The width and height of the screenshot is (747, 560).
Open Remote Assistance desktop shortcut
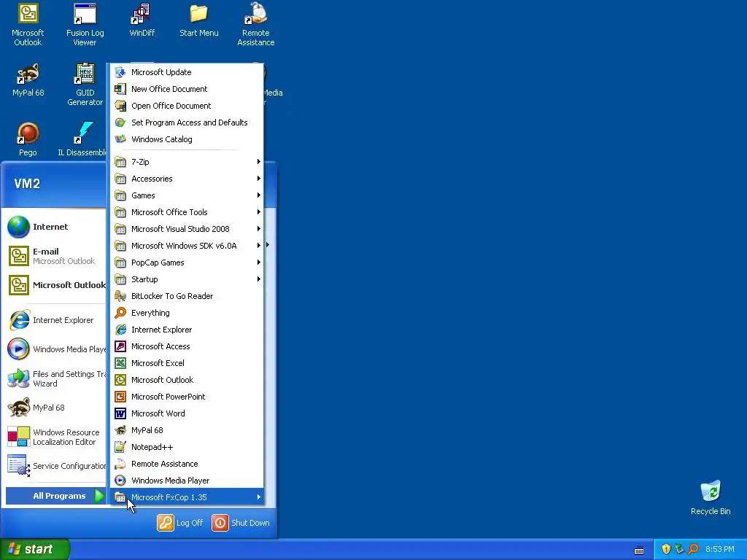pos(256,25)
